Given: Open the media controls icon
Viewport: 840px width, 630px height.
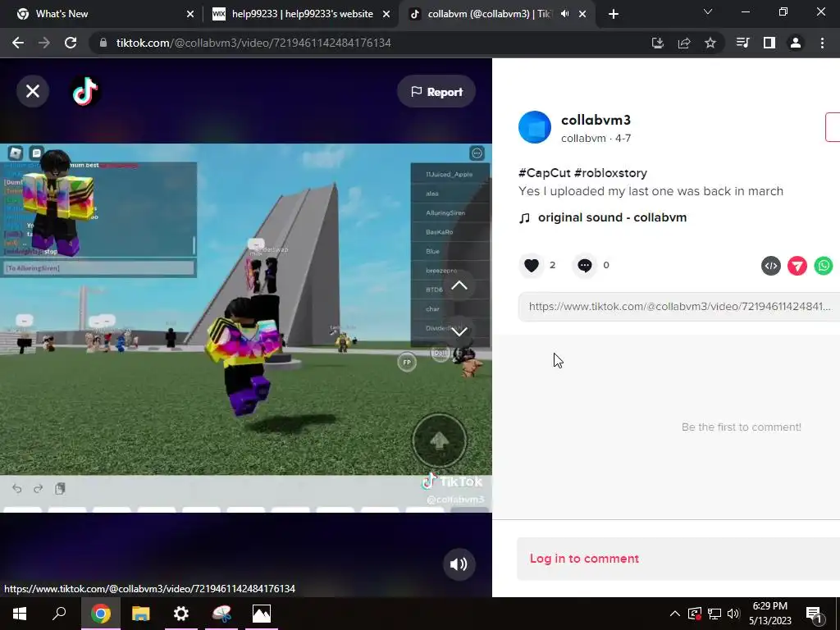Looking at the screenshot, I should (743, 43).
